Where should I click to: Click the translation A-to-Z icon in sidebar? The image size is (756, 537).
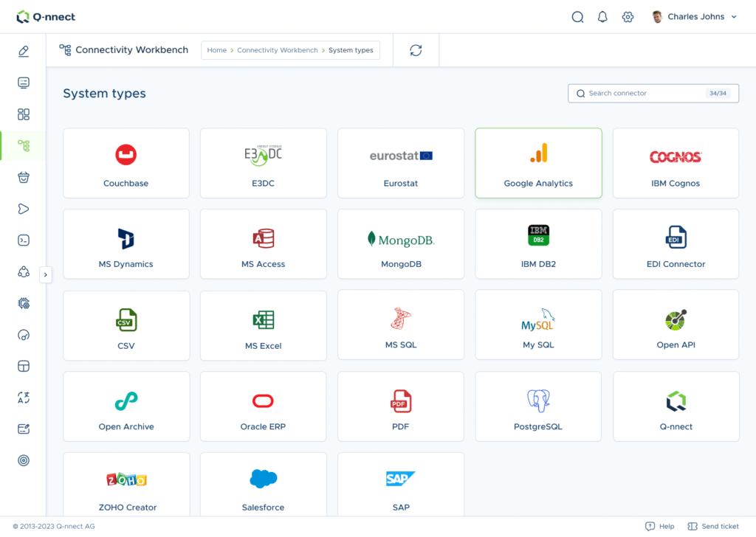click(x=23, y=398)
